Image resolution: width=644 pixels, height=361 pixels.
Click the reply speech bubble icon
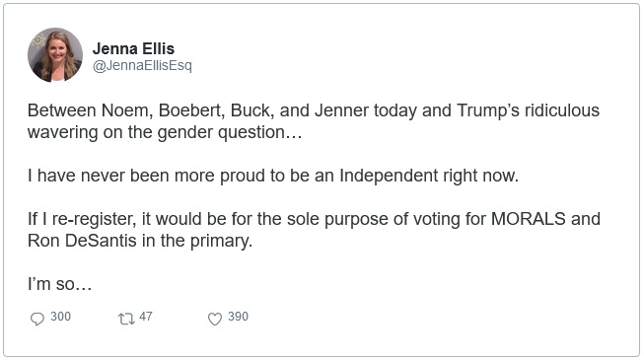point(37,319)
